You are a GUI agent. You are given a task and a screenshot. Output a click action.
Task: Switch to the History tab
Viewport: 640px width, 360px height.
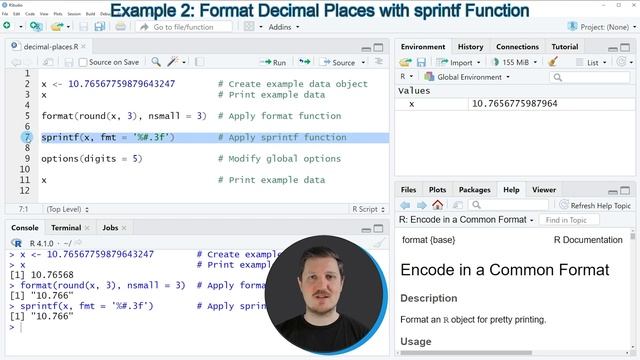[x=471, y=47]
